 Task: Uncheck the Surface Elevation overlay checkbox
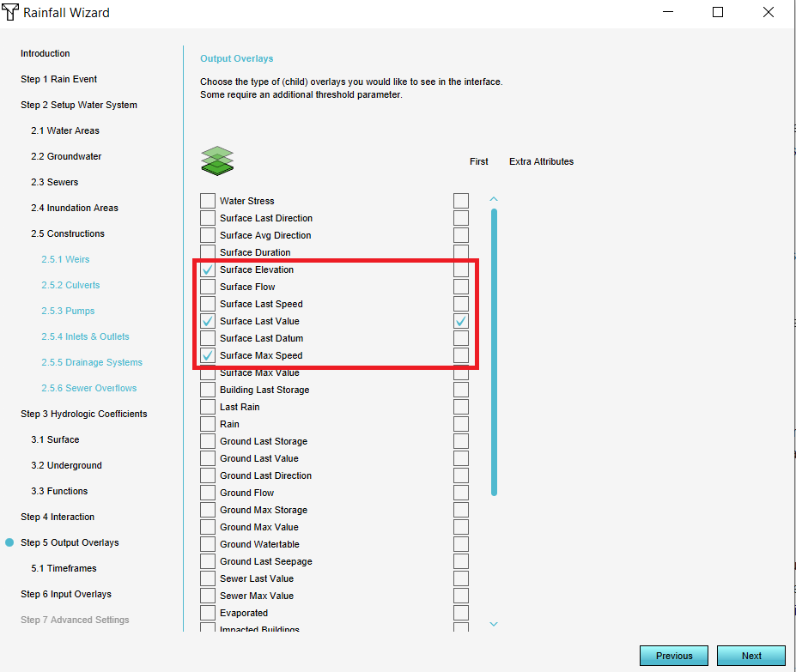point(208,269)
